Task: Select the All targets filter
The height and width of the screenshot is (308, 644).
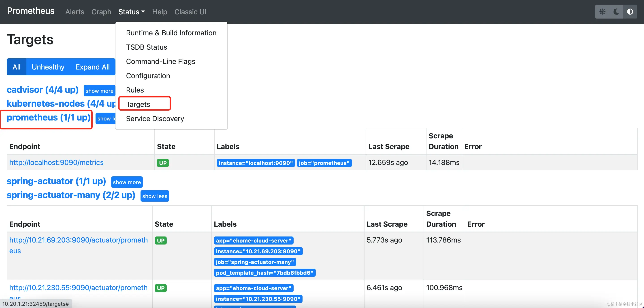Action: click(x=17, y=67)
